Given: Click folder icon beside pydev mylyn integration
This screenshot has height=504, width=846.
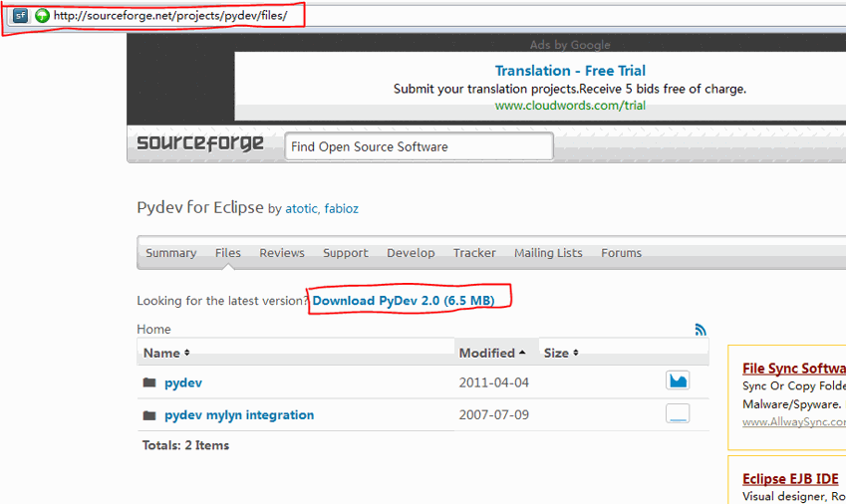Looking at the screenshot, I should (149, 415).
